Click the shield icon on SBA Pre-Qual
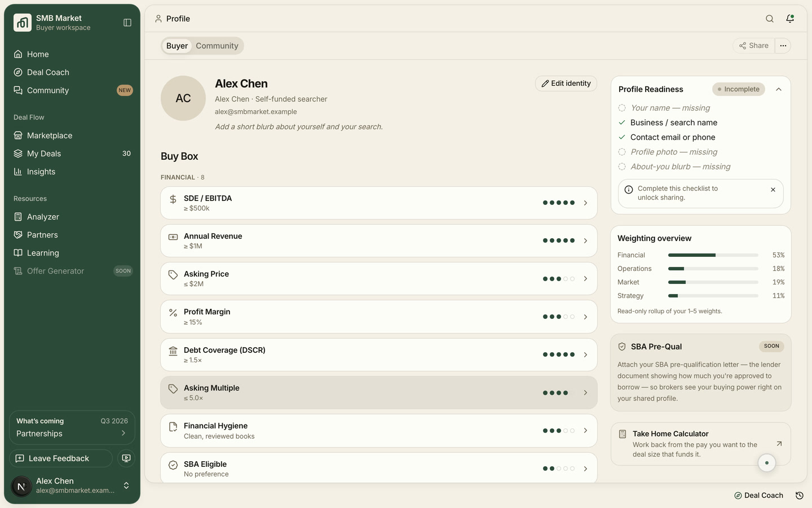The width and height of the screenshot is (812, 508). (x=622, y=347)
